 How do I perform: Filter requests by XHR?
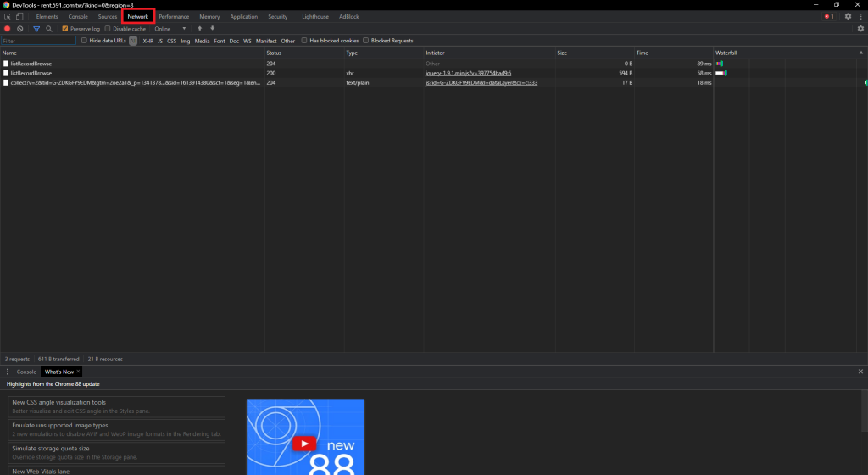pos(147,41)
